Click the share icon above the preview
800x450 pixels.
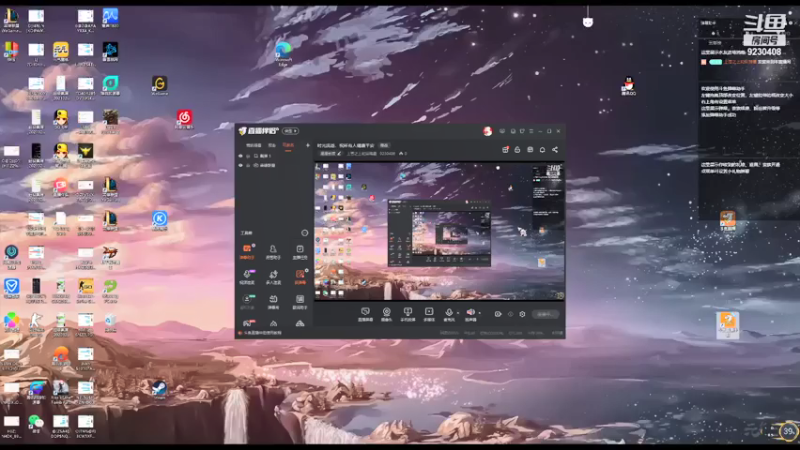click(x=555, y=149)
